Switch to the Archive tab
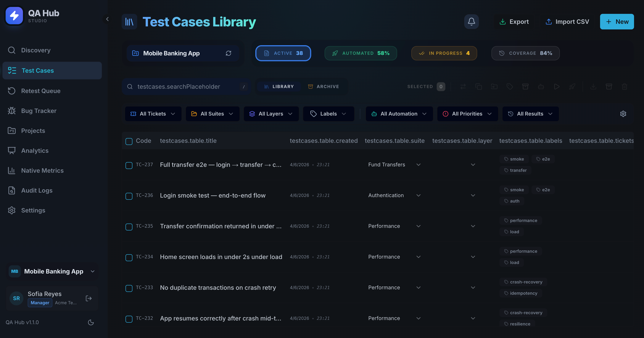 pyautogui.click(x=324, y=87)
